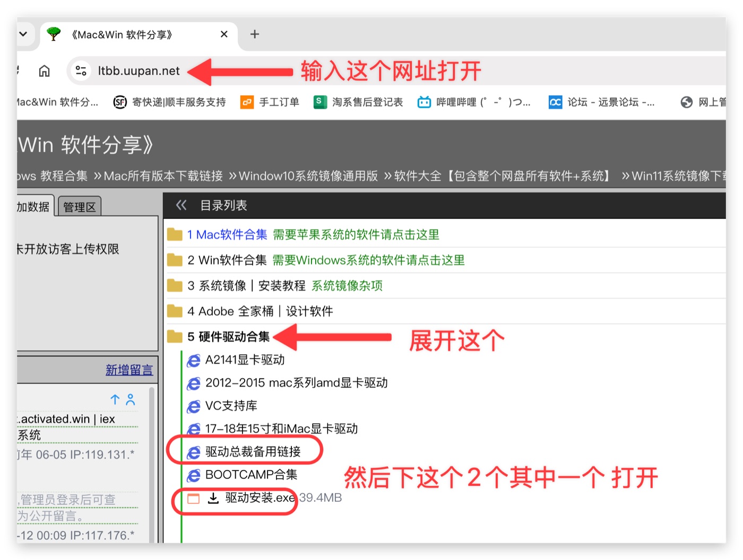743x560 pixels.
Task: Click the home icon in browser toolbar
Action: [45, 71]
